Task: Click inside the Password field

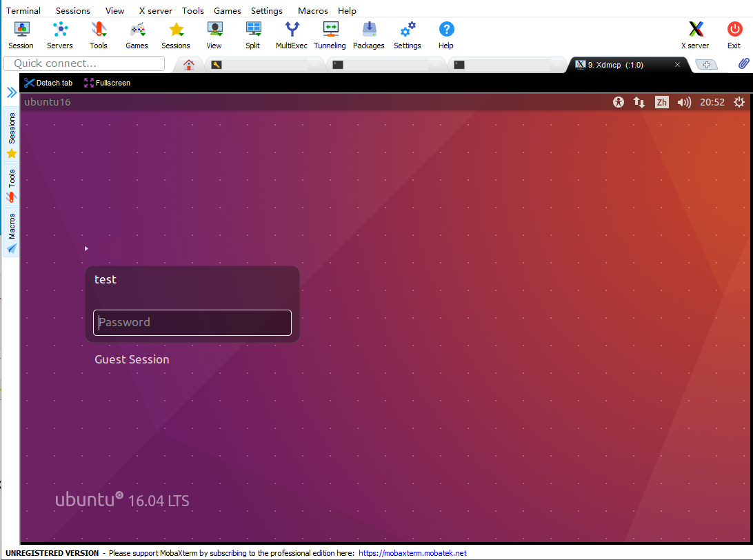Action: tap(192, 322)
